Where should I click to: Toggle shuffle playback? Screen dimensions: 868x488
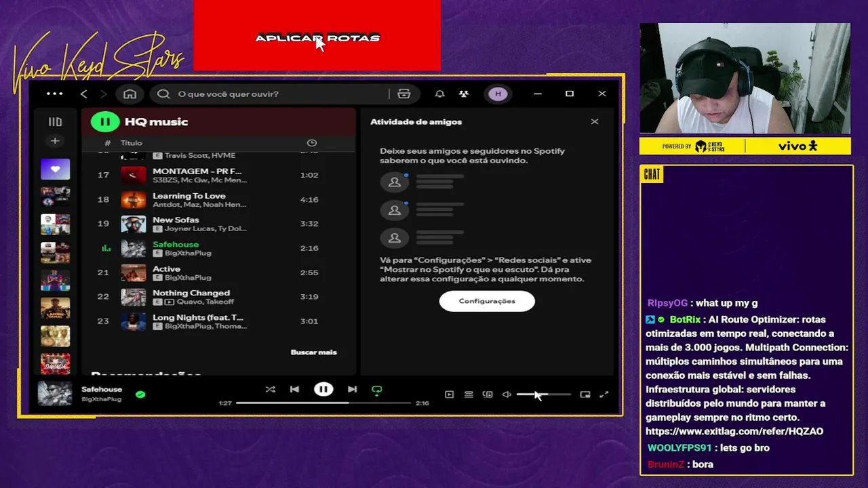(x=270, y=390)
